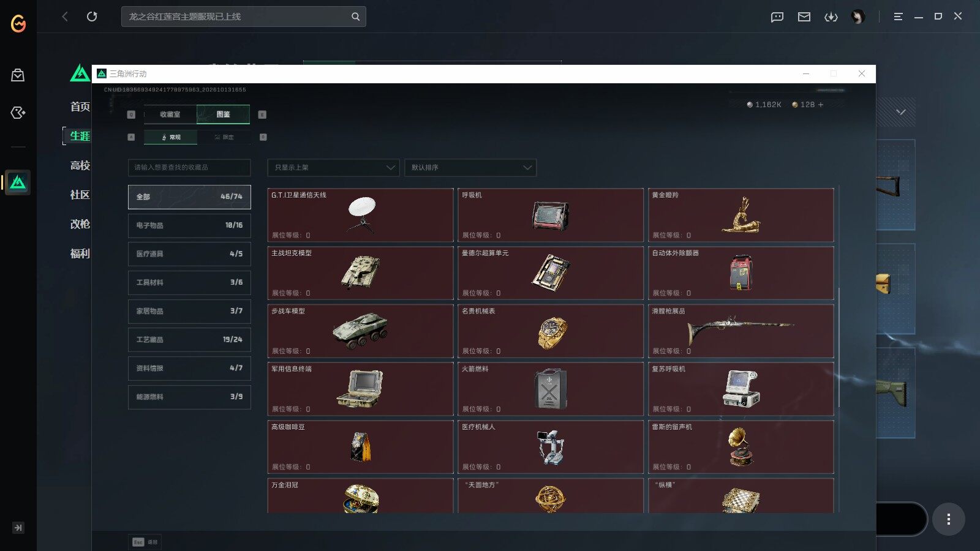Open the 名贵机械表 item card
The image size is (980, 551).
[551, 331]
